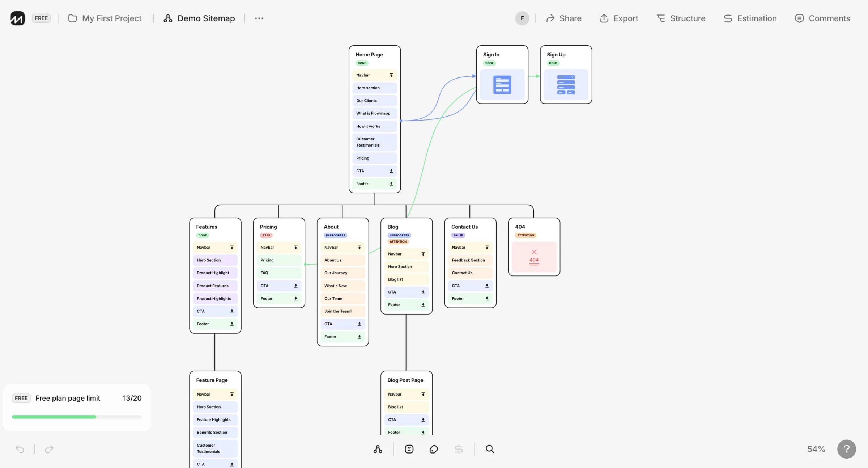The height and width of the screenshot is (468, 868).
Task: Click the help question mark button
Action: pos(846,449)
